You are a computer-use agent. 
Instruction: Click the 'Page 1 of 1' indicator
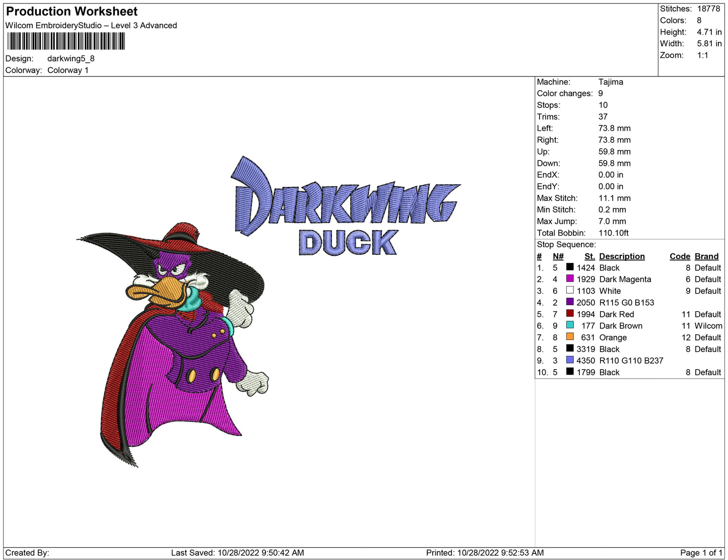tap(701, 552)
